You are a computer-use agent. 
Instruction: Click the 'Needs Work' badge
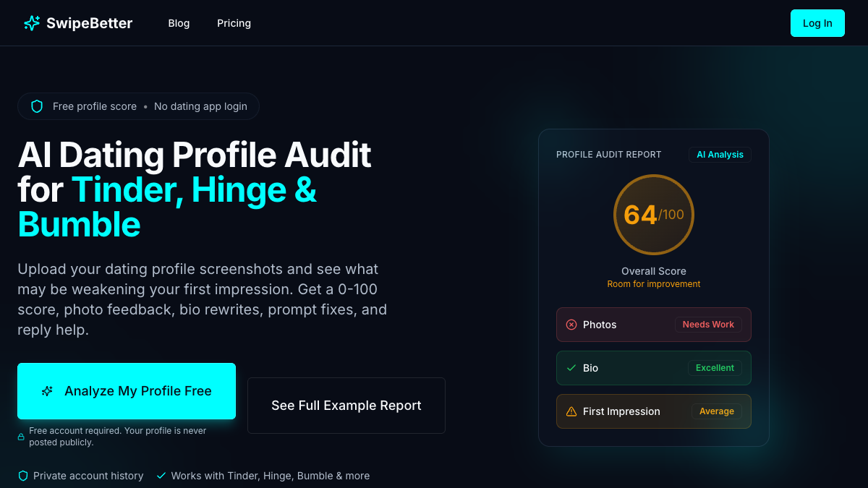coord(708,325)
